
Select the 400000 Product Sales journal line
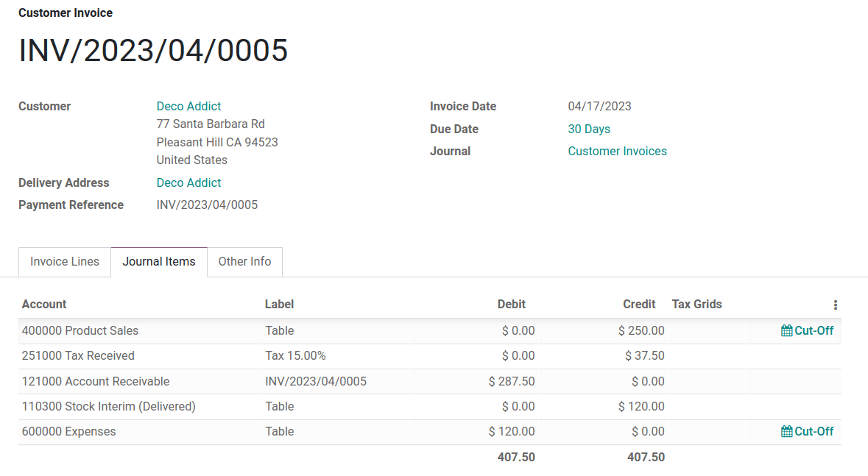[x=80, y=330]
